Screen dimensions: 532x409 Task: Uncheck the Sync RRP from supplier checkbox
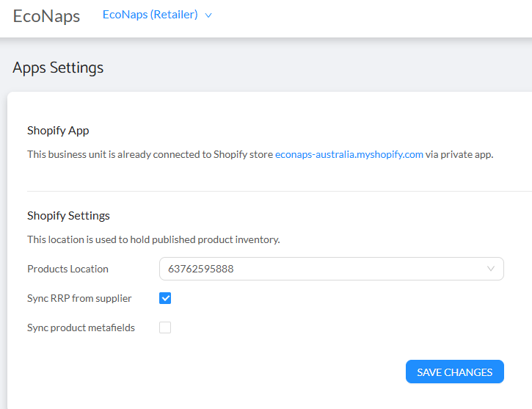165,298
